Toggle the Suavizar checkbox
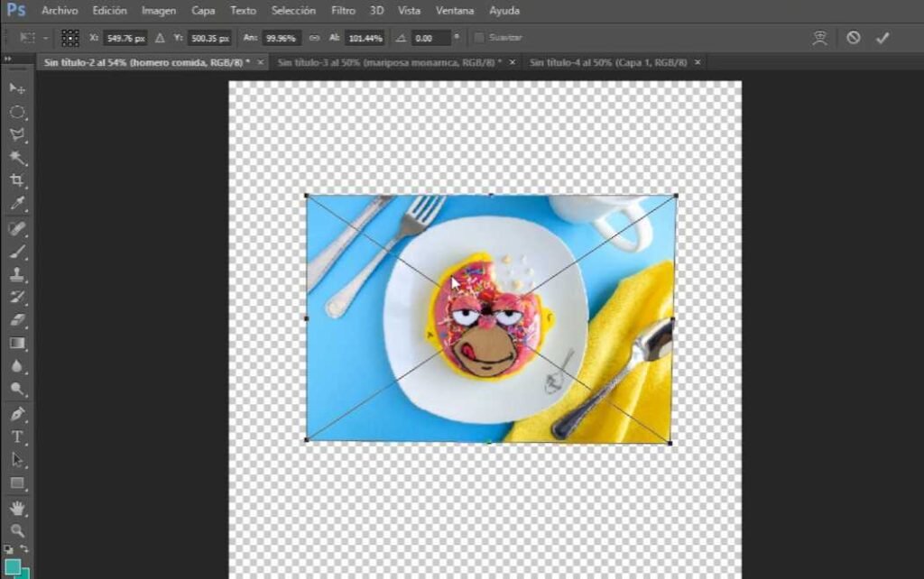 click(478, 38)
